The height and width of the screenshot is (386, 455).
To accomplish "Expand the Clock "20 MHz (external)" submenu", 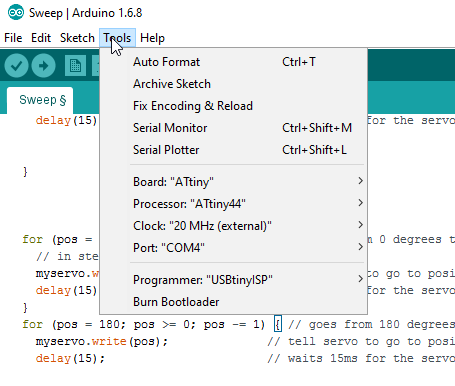I will coord(233,226).
